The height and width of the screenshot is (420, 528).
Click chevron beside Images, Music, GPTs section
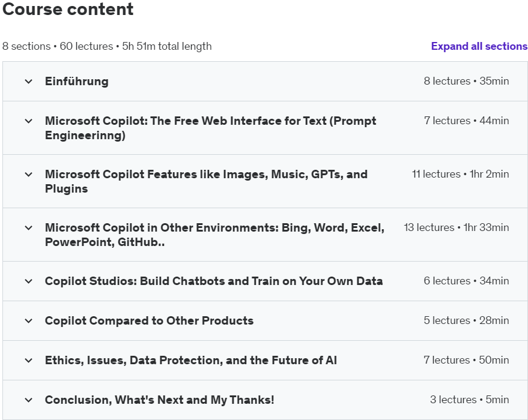[28, 175]
